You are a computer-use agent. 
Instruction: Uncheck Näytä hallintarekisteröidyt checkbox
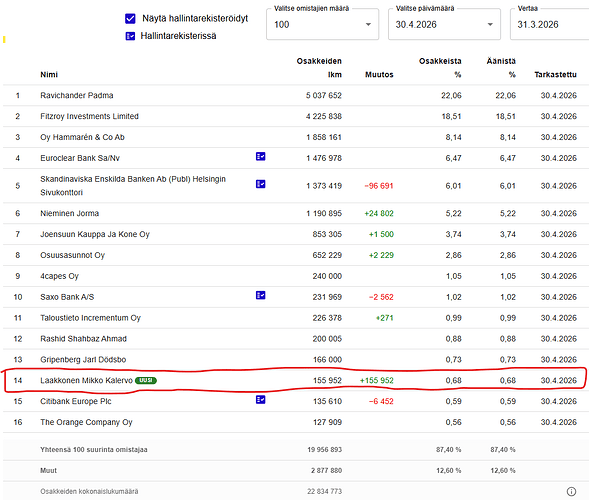point(130,18)
